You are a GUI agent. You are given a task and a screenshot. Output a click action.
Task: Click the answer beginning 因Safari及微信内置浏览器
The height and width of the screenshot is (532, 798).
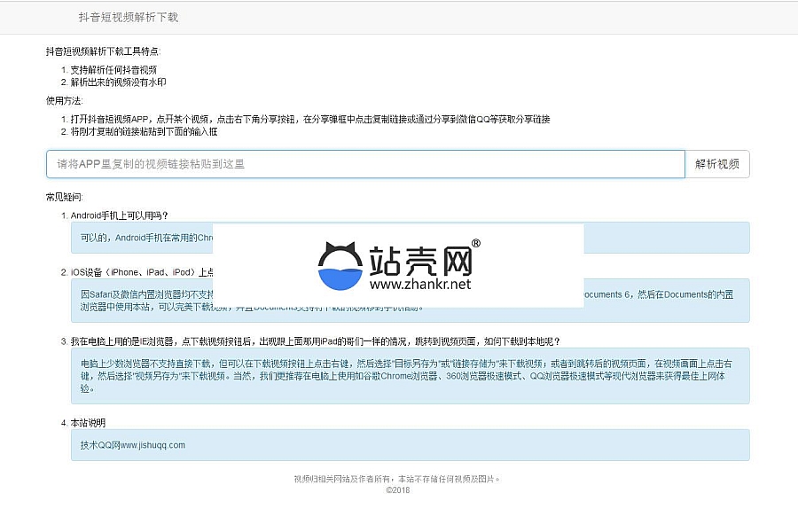click(x=411, y=301)
